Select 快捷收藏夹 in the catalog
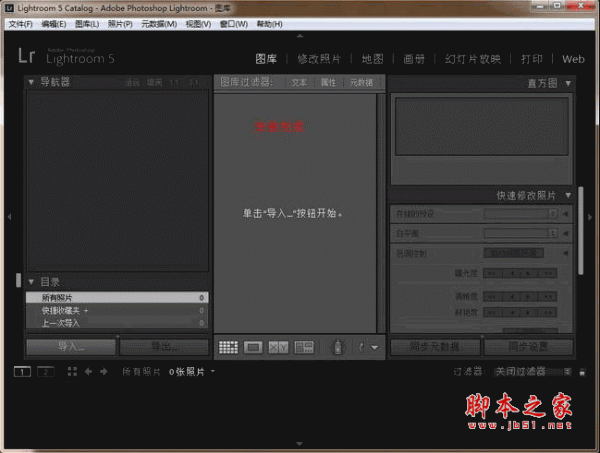Screen dimensions: 600x453 (x=117, y=311)
